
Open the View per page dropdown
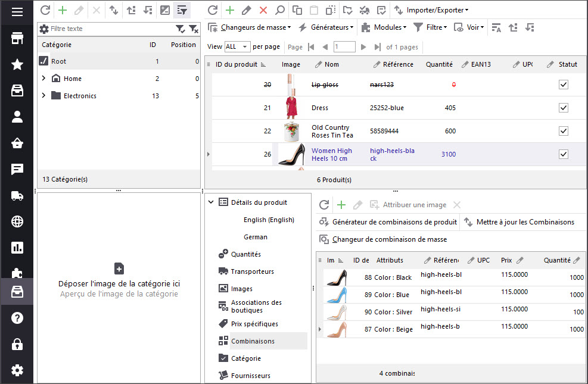pyautogui.click(x=237, y=46)
